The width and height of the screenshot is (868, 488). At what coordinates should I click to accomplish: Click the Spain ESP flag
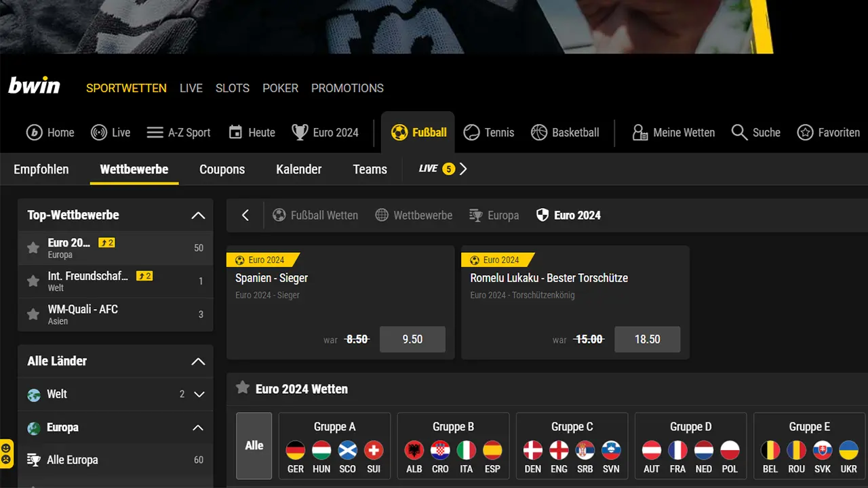click(x=492, y=450)
